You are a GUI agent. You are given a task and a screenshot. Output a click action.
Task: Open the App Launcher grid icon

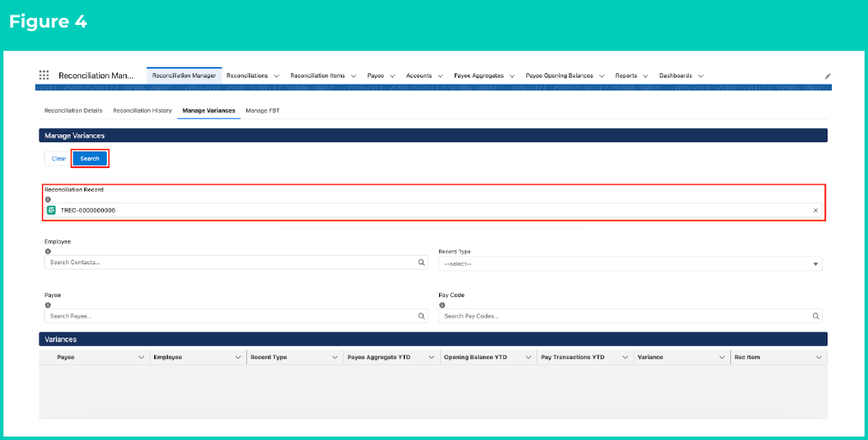coord(44,75)
